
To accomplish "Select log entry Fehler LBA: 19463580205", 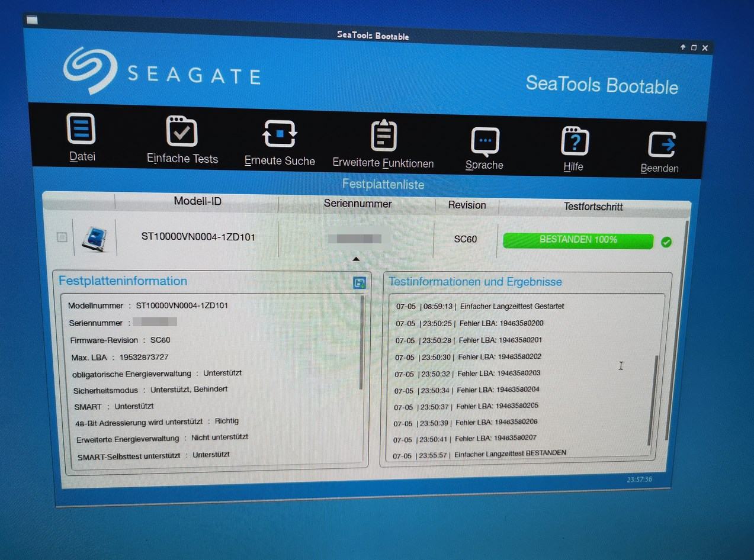I will click(x=467, y=407).
